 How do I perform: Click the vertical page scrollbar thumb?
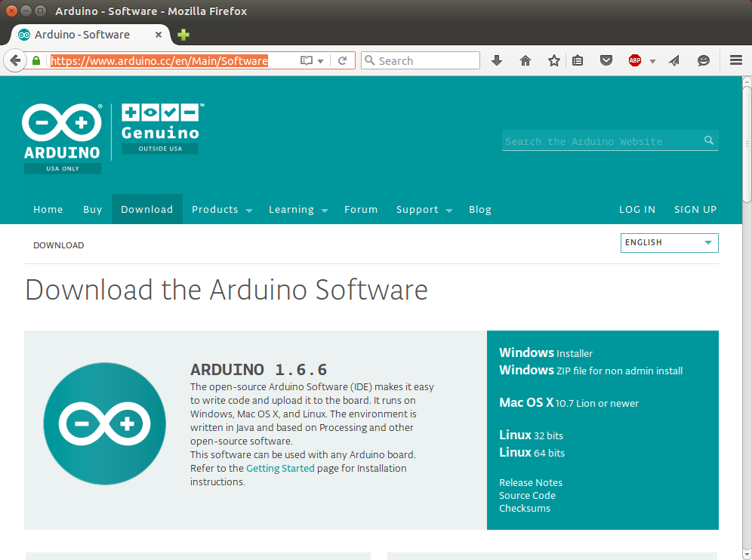747,144
